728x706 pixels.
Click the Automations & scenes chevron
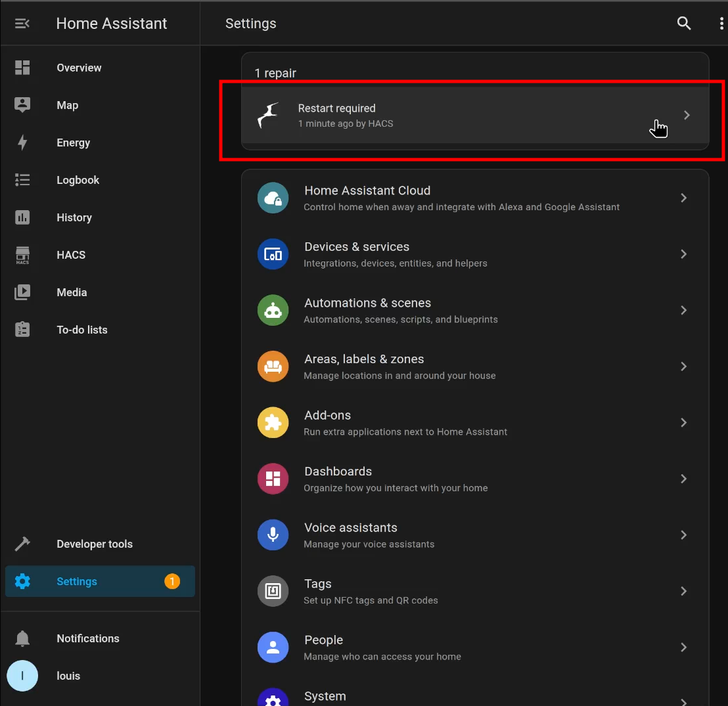click(683, 311)
